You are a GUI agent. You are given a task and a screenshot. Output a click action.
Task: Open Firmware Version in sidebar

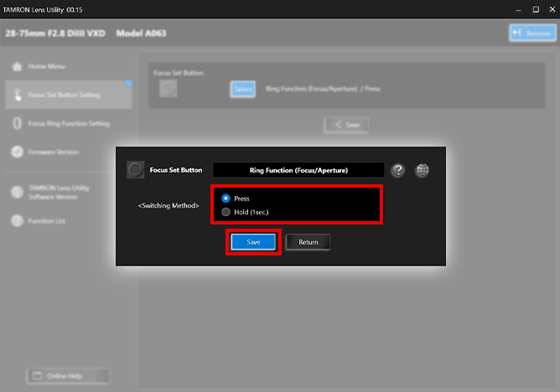[69, 152]
